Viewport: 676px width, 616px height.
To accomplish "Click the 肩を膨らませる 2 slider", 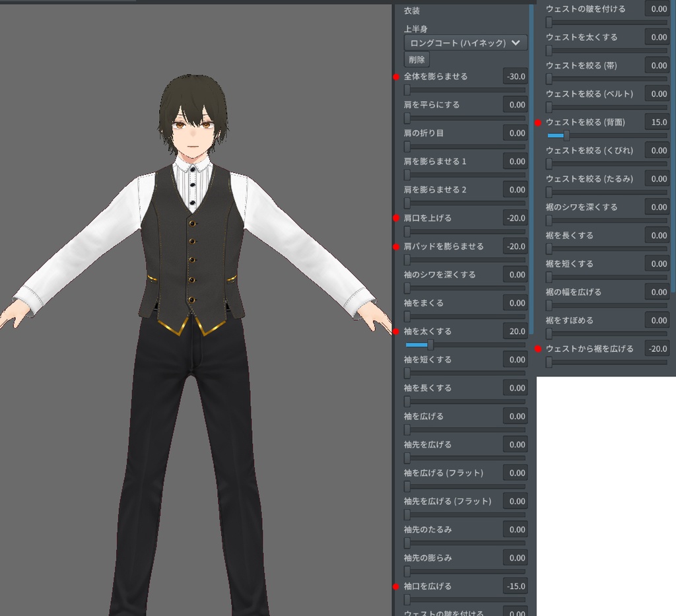I will pyautogui.click(x=465, y=203).
